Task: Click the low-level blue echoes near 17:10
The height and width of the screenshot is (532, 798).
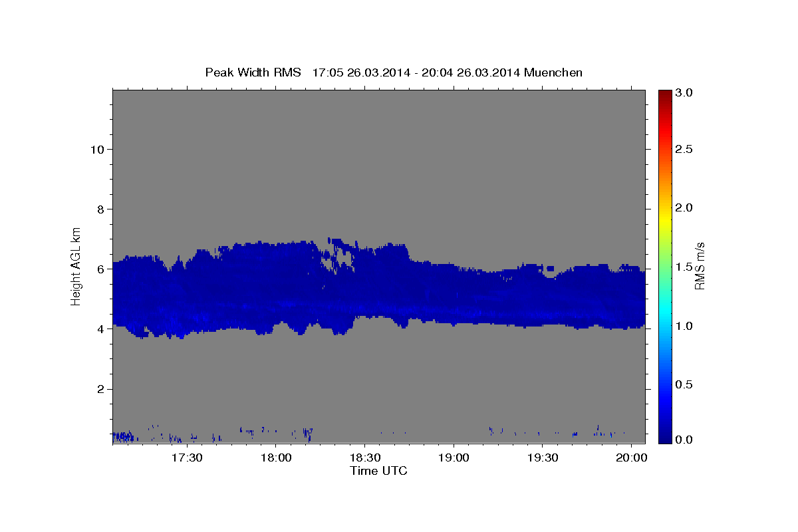Action: (122, 437)
